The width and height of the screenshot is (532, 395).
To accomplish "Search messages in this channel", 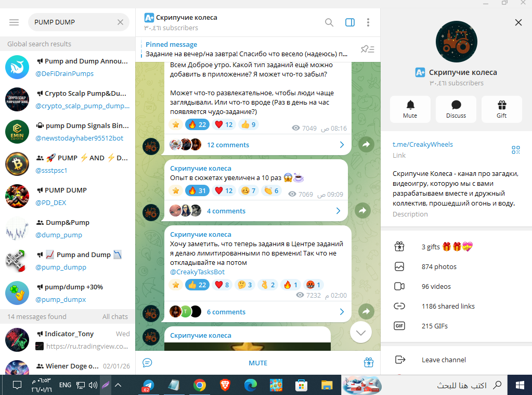I will tap(329, 22).
